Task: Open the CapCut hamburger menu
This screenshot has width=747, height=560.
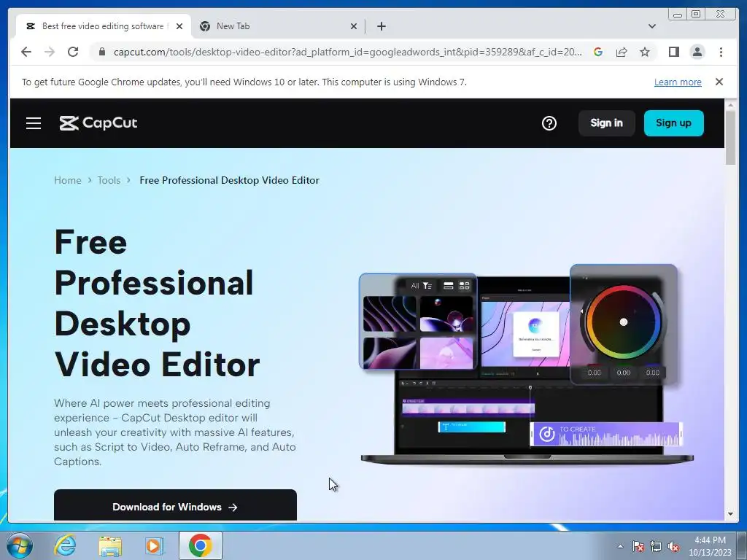Action: tap(34, 123)
